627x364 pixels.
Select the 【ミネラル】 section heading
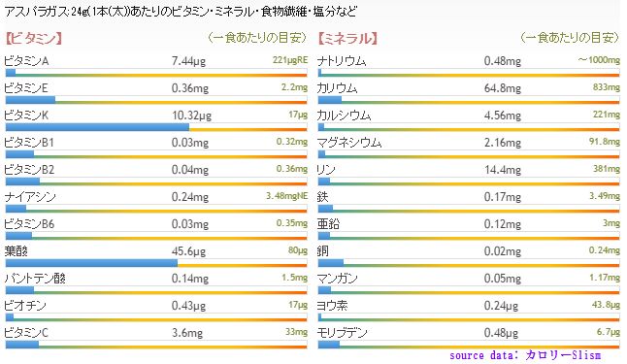coord(347,39)
